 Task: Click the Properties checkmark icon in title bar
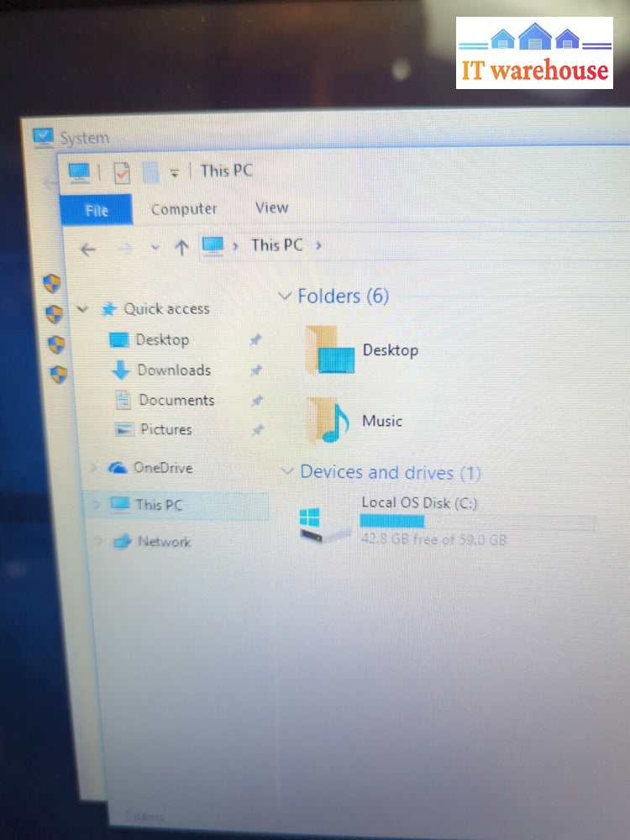[123, 173]
